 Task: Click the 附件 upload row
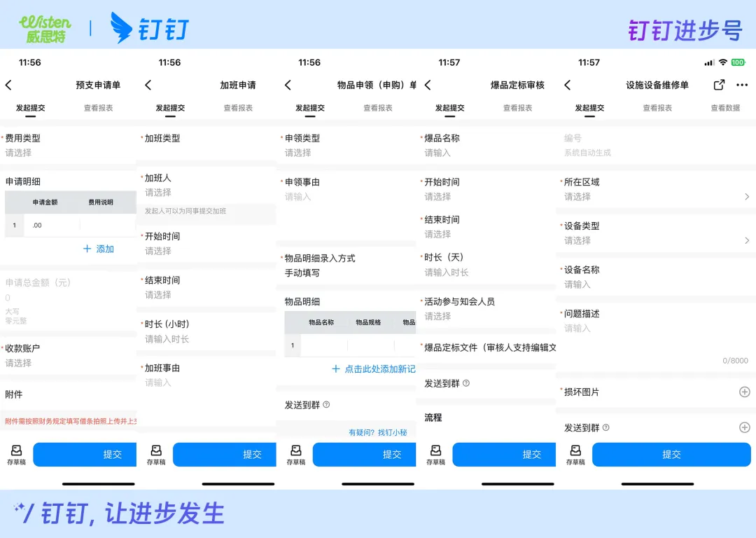[x=69, y=394]
